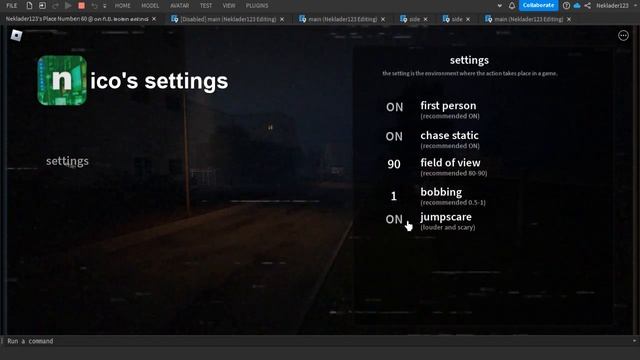Click the Collaborate button
The width and height of the screenshot is (640, 360).
click(x=538, y=5)
